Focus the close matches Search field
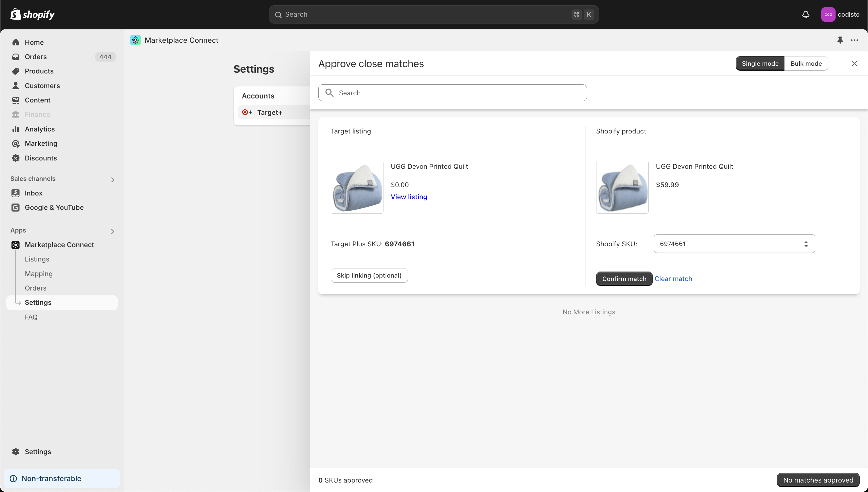The width and height of the screenshot is (868, 492). pyautogui.click(x=452, y=93)
